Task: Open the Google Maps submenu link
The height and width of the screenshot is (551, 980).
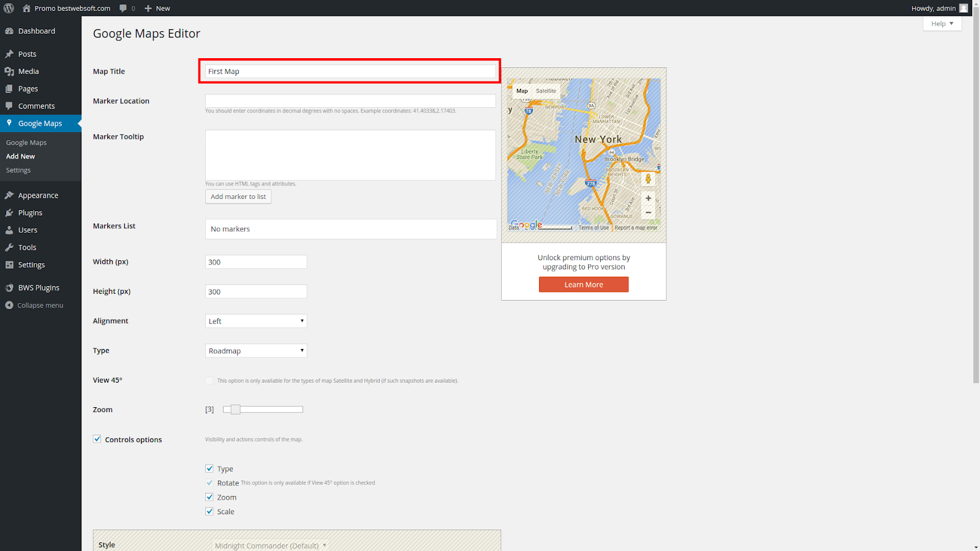Action: (x=26, y=143)
